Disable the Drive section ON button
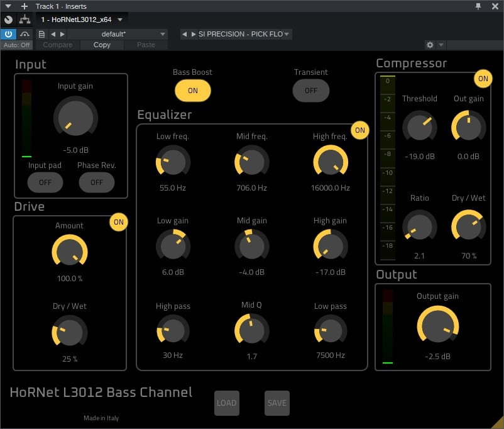504x429 pixels. (119, 222)
